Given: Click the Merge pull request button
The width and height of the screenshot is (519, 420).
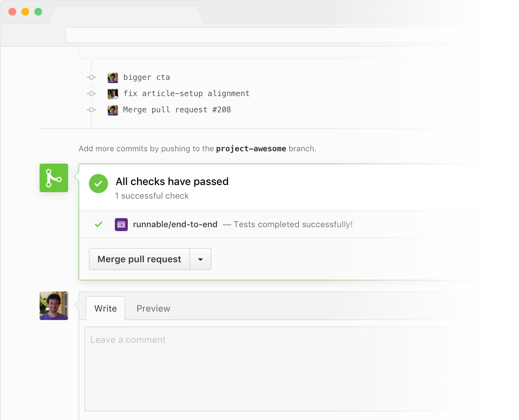Looking at the screenshot, I should 139,259.
